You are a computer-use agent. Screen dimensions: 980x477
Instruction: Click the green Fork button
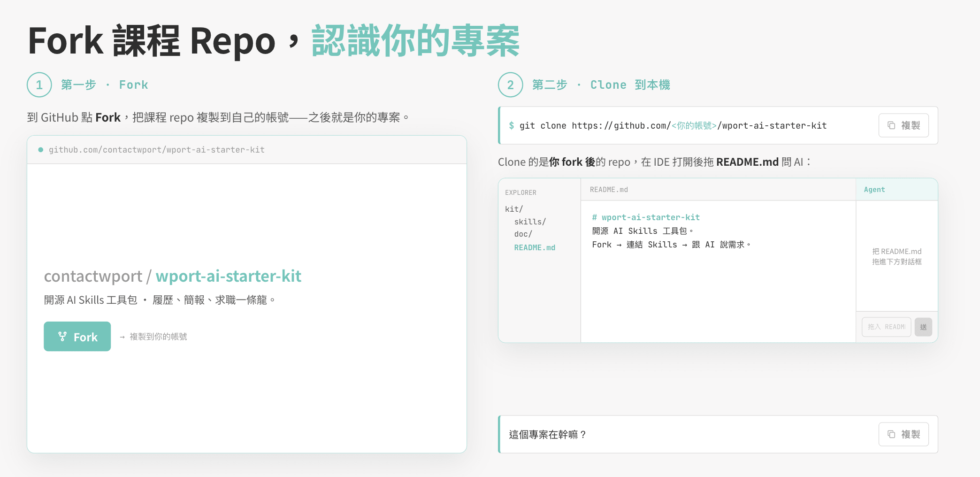point(77,336)
